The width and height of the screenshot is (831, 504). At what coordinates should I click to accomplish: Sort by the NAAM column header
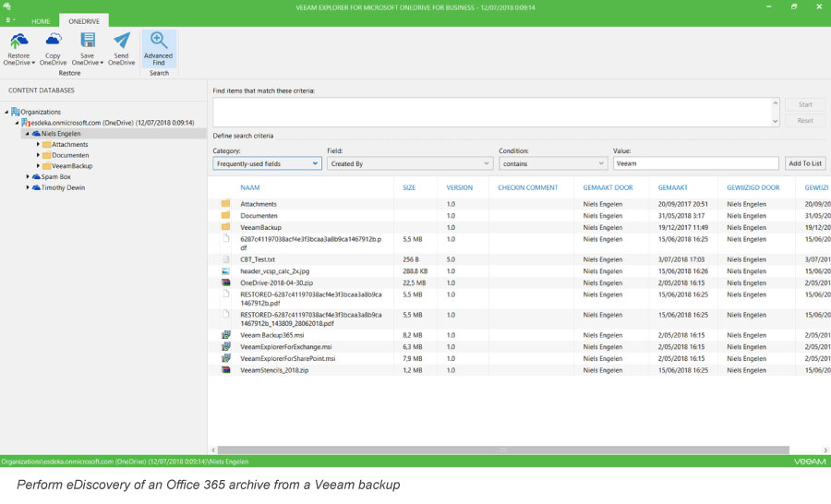[249, 187]
